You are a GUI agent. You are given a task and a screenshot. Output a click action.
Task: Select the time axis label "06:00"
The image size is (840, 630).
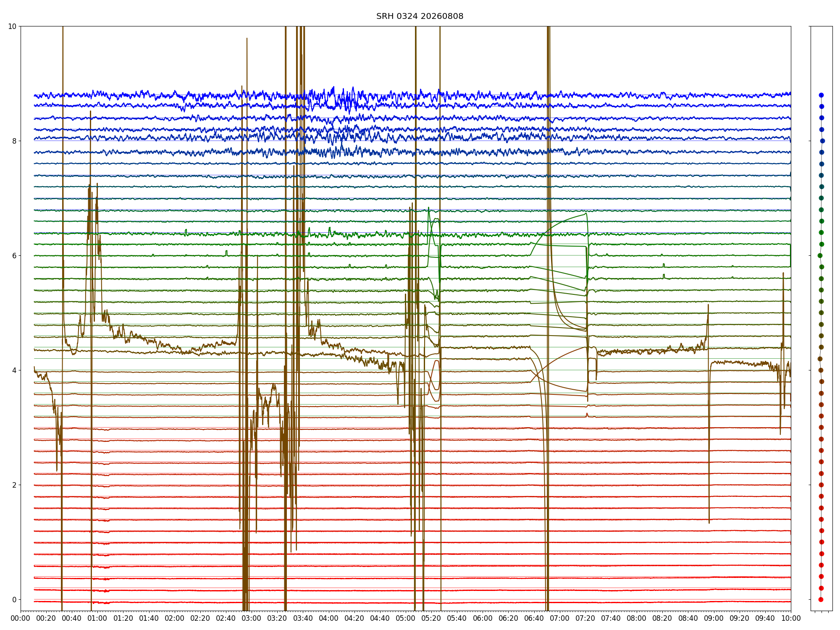(483, 619)
